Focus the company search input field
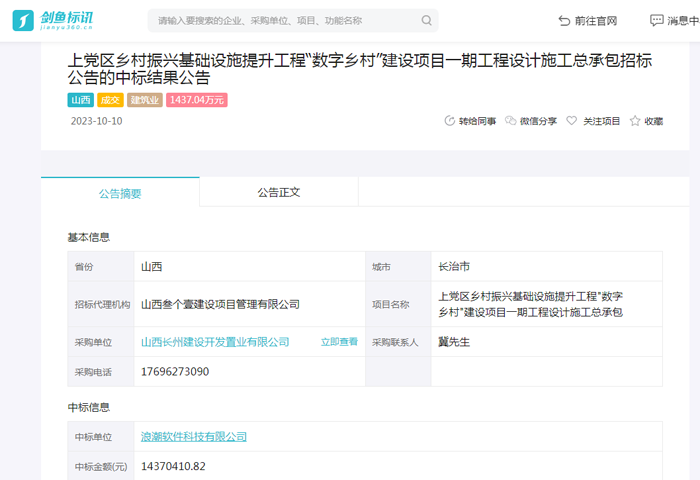This screenshot has height=480, width=700. pos(293,21)
